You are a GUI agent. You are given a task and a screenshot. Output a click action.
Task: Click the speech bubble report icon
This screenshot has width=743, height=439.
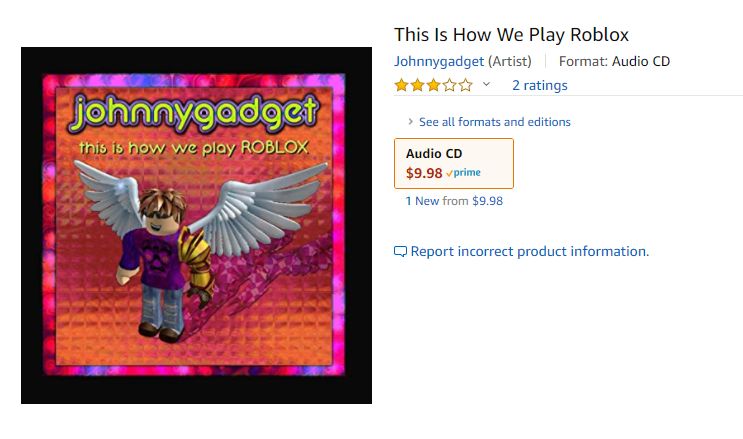[400, 252]
